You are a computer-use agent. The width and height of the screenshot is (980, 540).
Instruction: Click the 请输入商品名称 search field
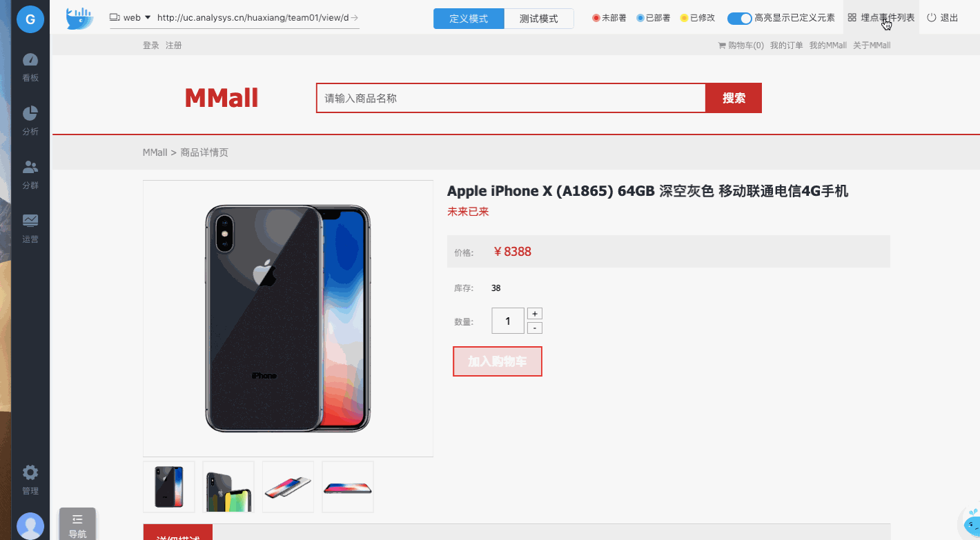click(x=511, y=98)
